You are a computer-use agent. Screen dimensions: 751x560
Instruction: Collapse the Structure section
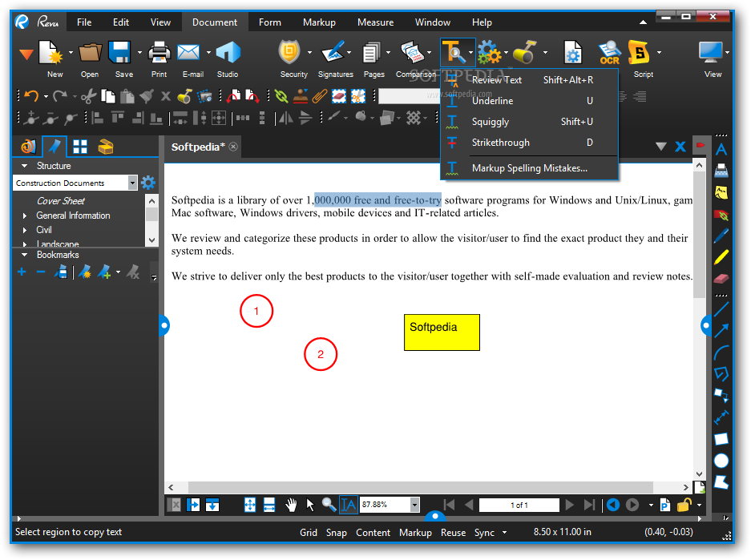click(24, 166)
